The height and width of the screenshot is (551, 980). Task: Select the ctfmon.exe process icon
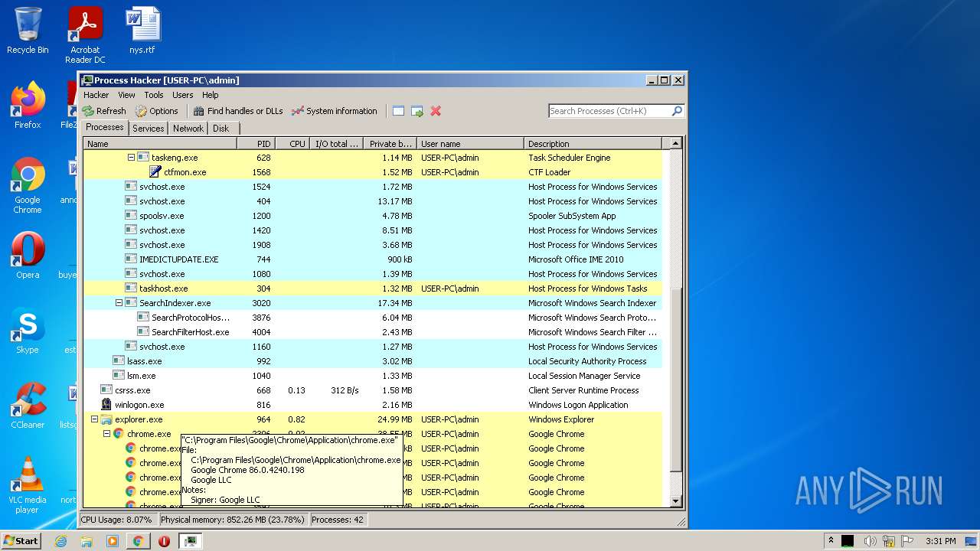coord(155,172)
